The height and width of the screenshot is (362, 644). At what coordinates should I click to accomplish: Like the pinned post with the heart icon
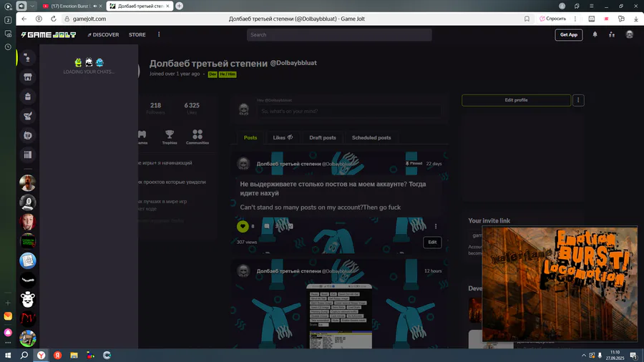[x=243, y=226]
